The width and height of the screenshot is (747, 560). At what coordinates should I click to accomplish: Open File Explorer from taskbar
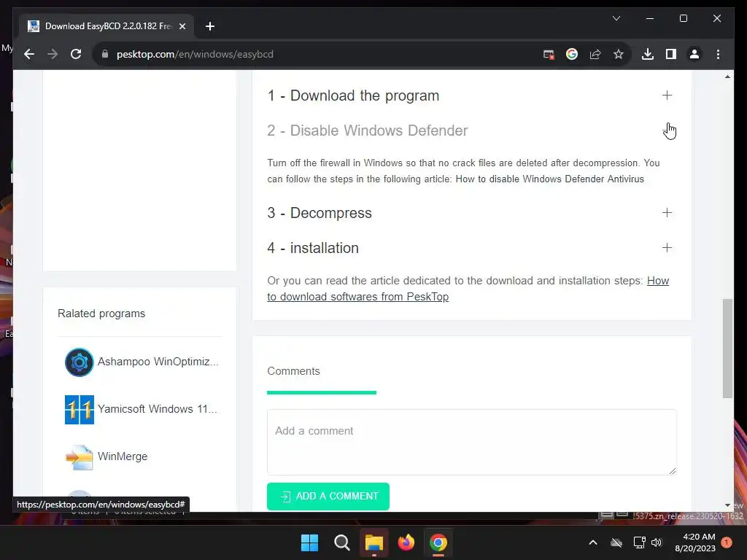[x=374, y=542]
